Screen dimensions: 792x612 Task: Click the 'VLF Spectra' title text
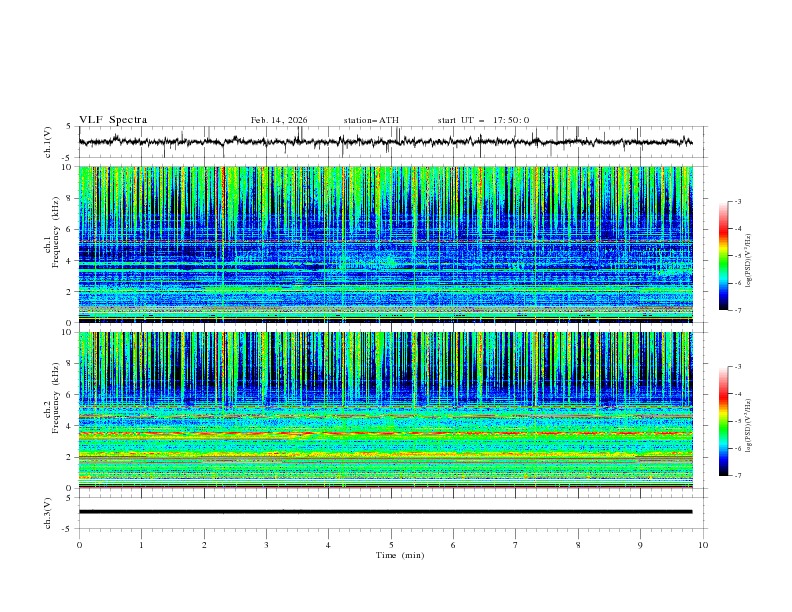coord(113,120)
